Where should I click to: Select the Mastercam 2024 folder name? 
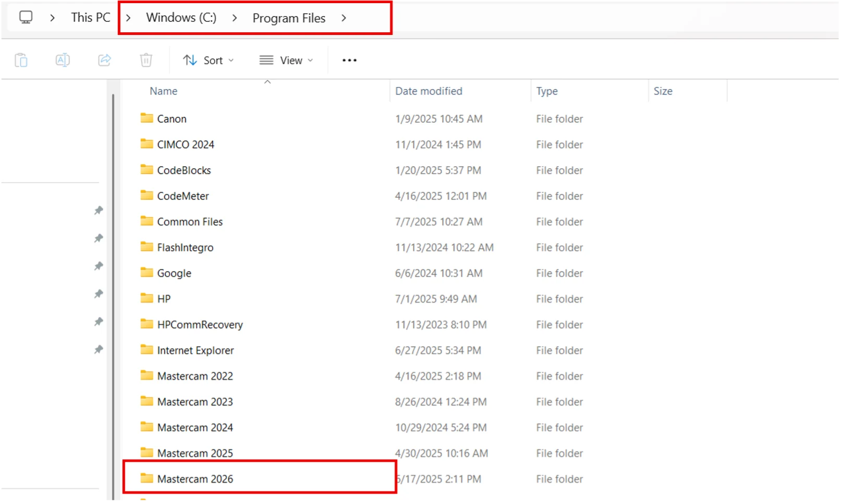pyautogui.click(x=195, y=427)
